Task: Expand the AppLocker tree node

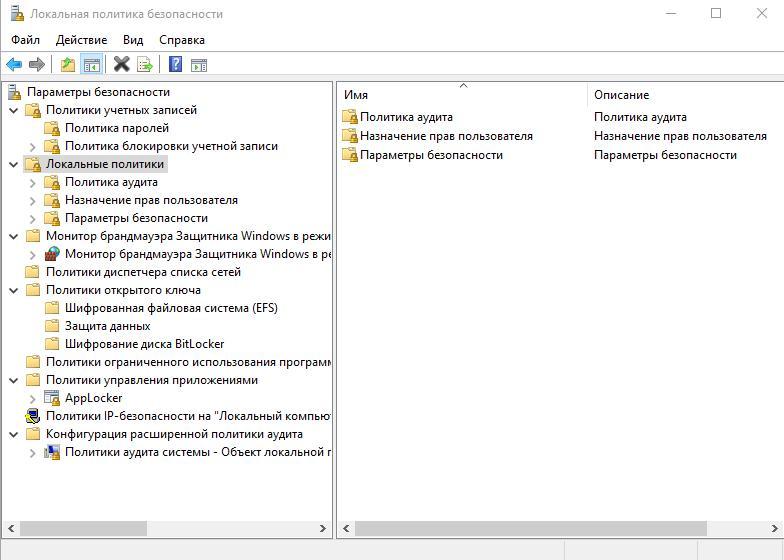Action: point(32,398)
